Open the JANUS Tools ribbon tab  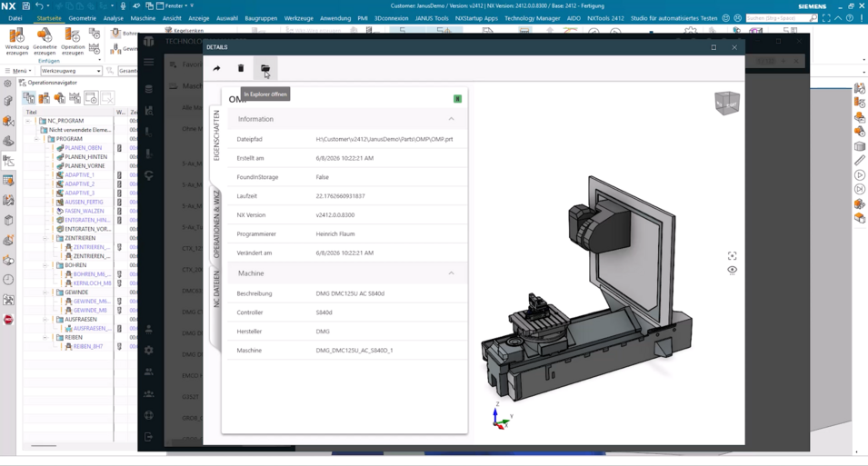point(432,18)
